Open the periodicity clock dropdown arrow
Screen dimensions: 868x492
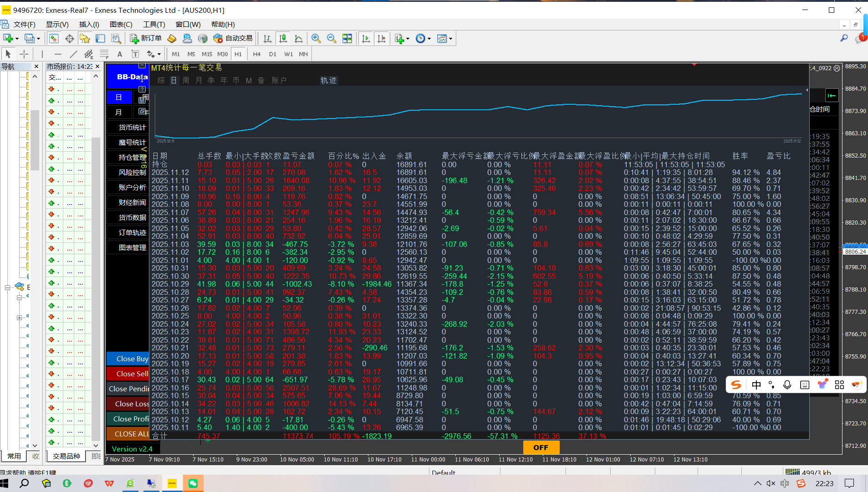pyautogui.click(x=429, y=39)
